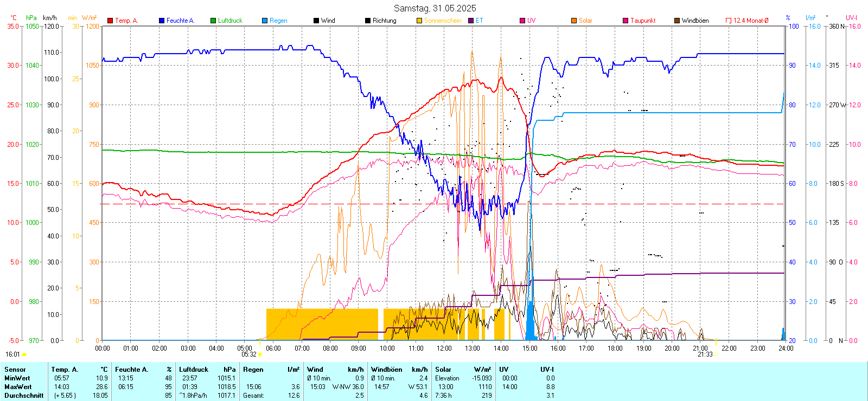Click the Durchschnitt row label

pos(24,396)
